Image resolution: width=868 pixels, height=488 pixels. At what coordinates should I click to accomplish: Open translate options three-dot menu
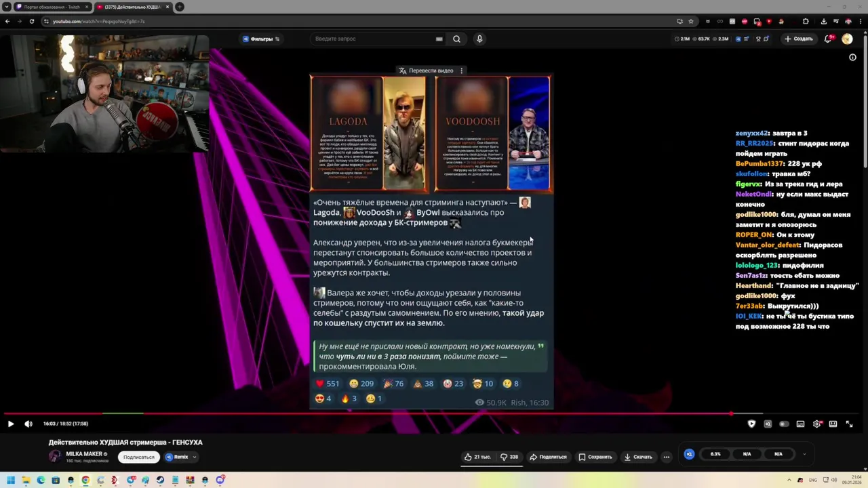[x=462, y=70]
